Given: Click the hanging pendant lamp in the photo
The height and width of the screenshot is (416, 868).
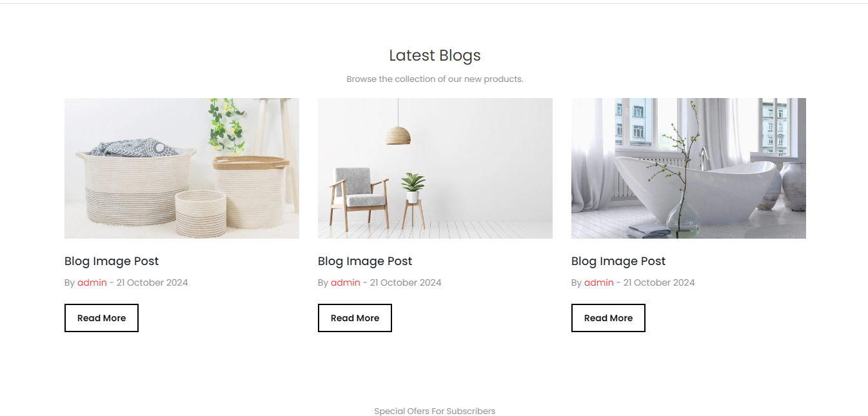Looking at the screenshot, I should [398, 135].
